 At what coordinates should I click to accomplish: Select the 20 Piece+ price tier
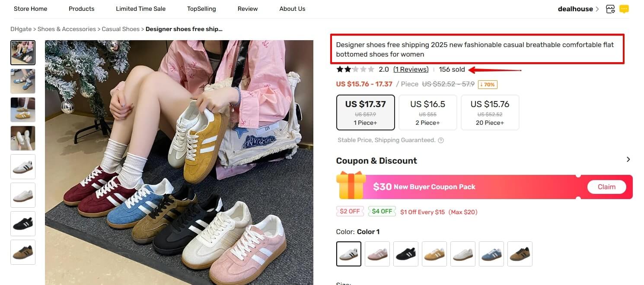click(x=490, y=112)
